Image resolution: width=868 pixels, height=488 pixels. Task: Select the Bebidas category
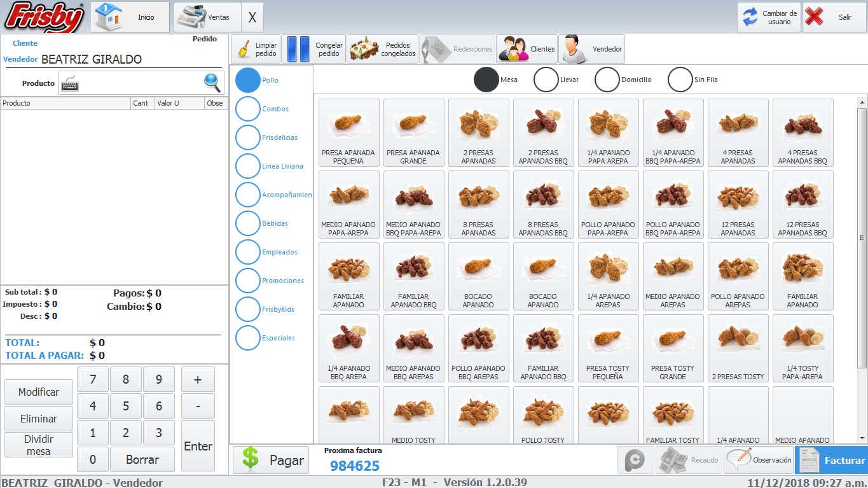(x=248, y=223)
